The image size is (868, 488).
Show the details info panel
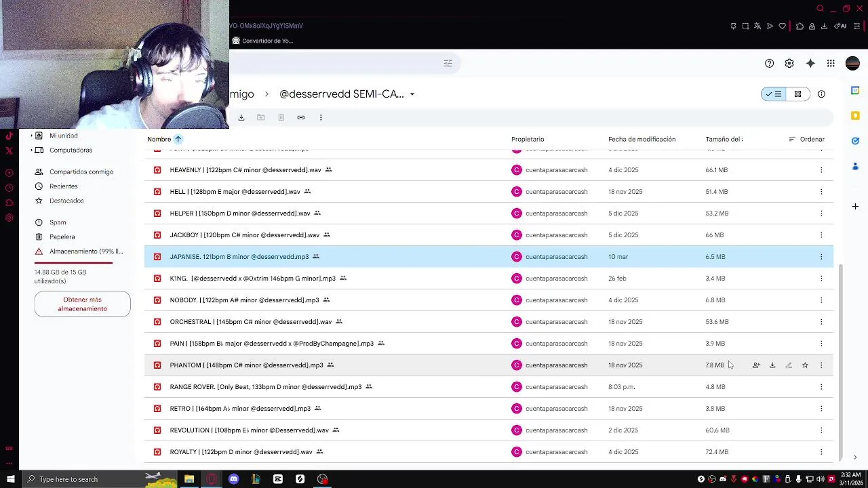coord(821,94)
